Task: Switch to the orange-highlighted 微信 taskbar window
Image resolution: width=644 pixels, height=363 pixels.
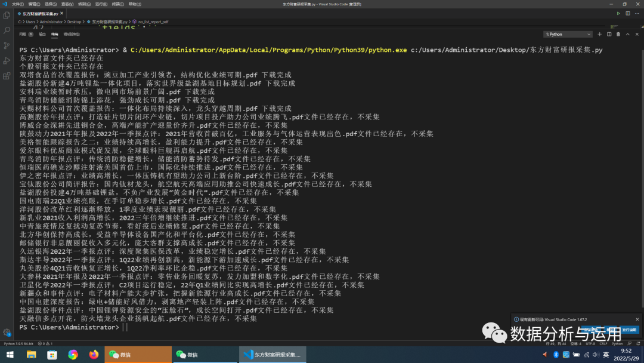Action: [x=138, y=355]
